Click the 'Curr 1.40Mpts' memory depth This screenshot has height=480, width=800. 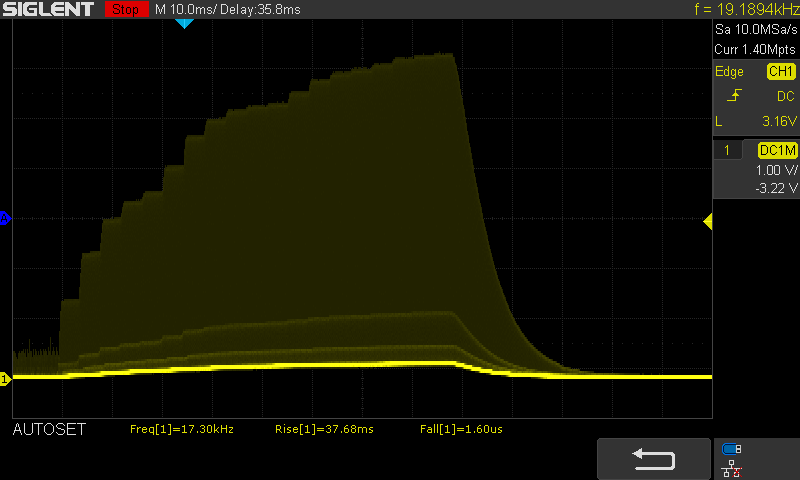[755, 49]
